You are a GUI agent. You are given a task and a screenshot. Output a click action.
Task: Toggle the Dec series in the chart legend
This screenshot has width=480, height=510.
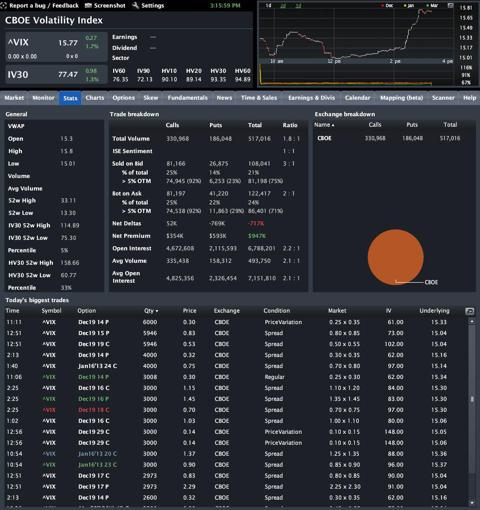coord(387,6)
